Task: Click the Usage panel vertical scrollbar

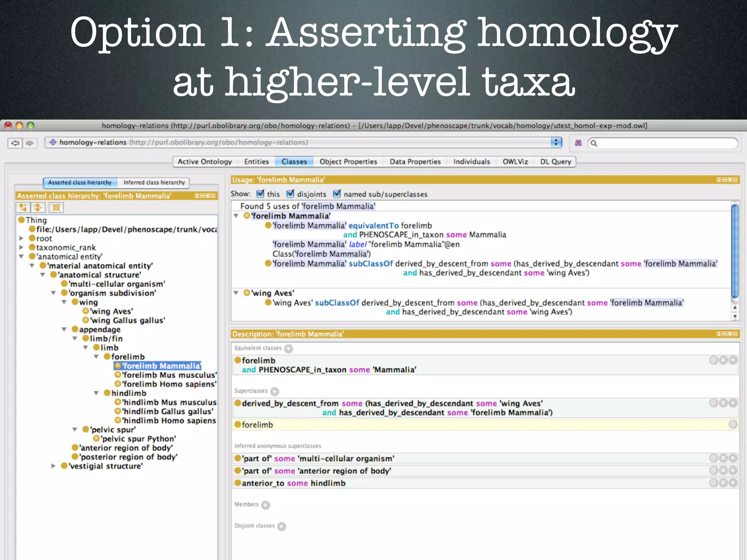Action: coord(735,251)
